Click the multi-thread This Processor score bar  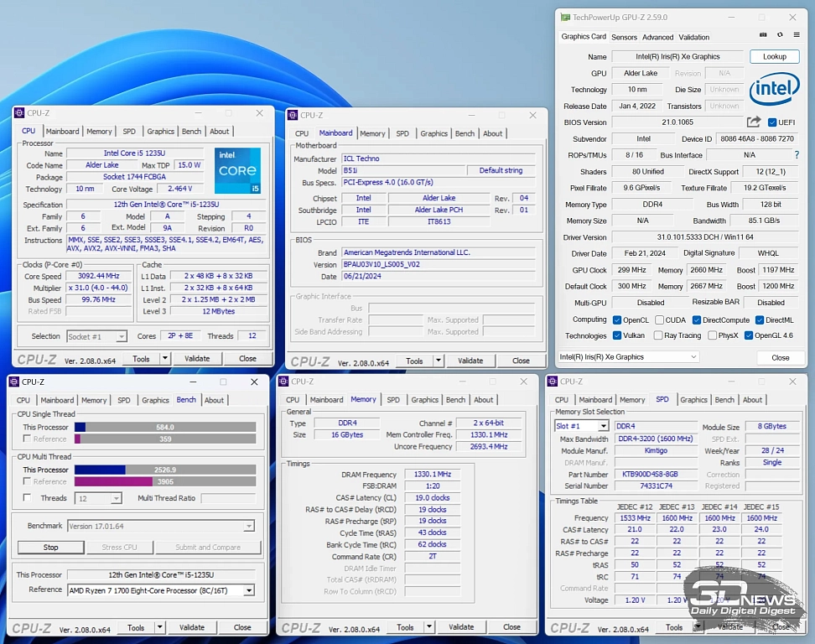click(164, 470)
